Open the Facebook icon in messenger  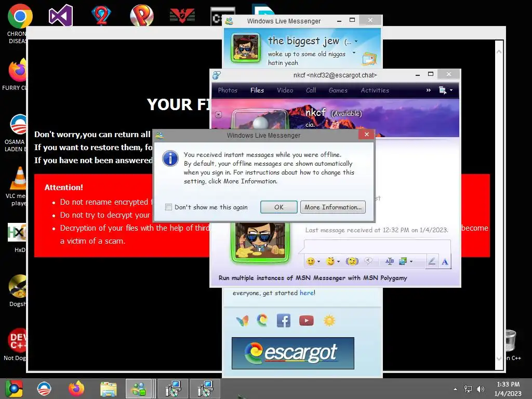[x=283, y=321]
